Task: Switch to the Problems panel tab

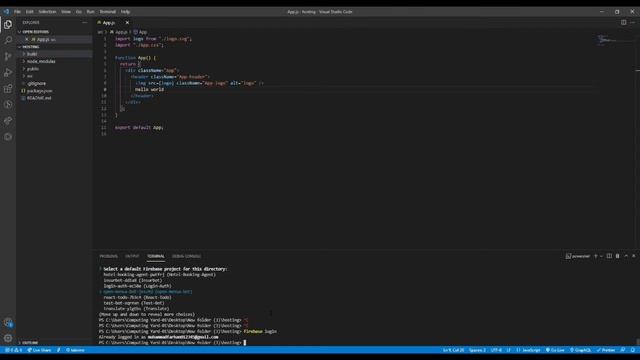Action: click(x=109, y=256)
